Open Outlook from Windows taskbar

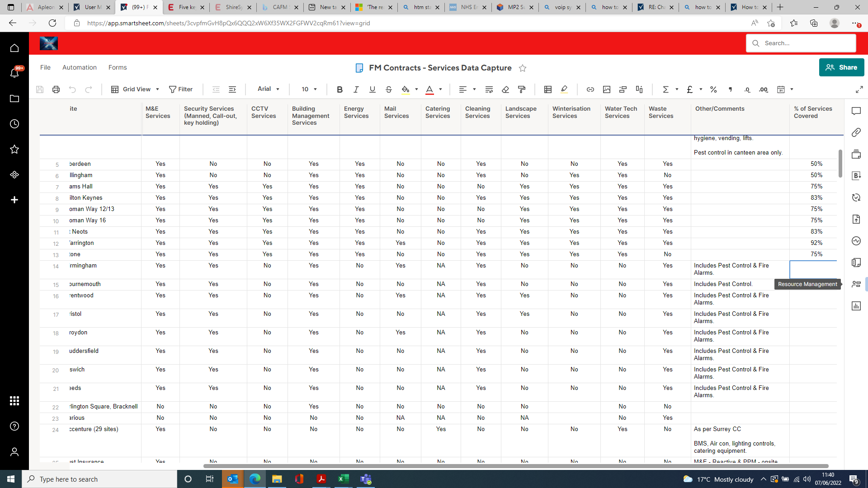point(233,479)
